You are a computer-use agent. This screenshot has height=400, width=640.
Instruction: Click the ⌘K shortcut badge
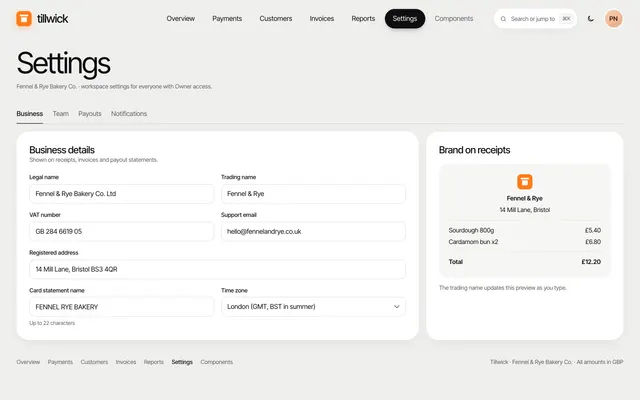click(x=566, y=19)
